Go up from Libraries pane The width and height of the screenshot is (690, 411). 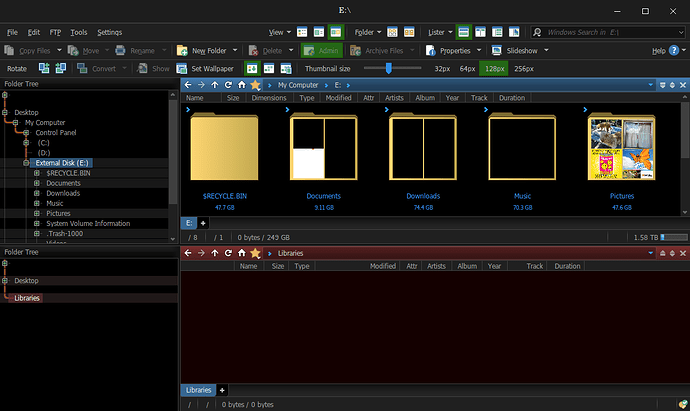[214, 253]
